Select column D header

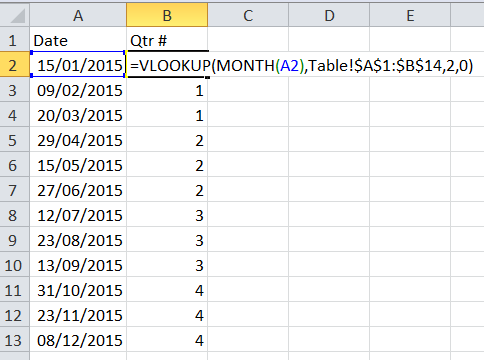click(x=329, y=15)
